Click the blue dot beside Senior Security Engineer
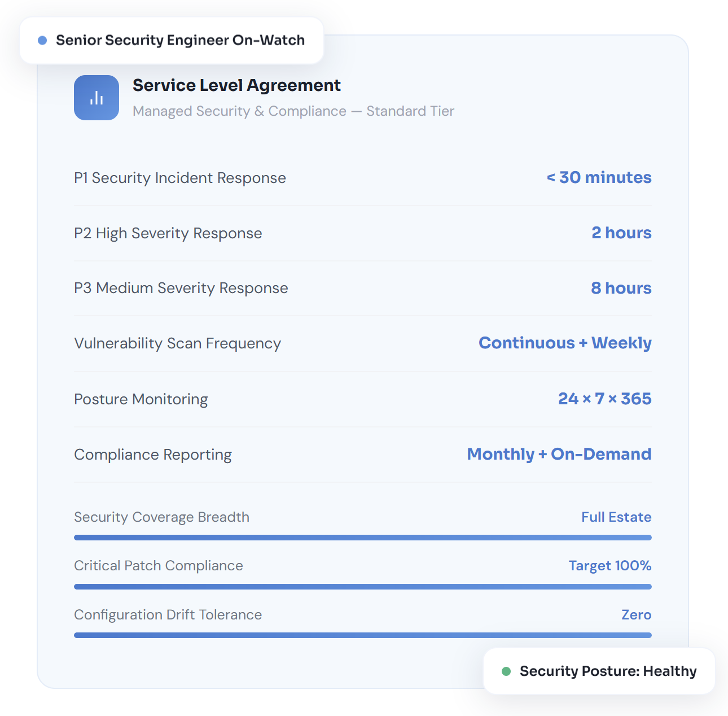This screenshot has width=728, height=716. click(42, 41)
